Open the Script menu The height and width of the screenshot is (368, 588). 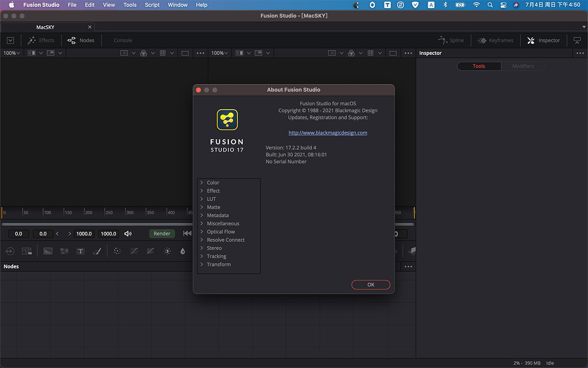[x=152, y=5]
